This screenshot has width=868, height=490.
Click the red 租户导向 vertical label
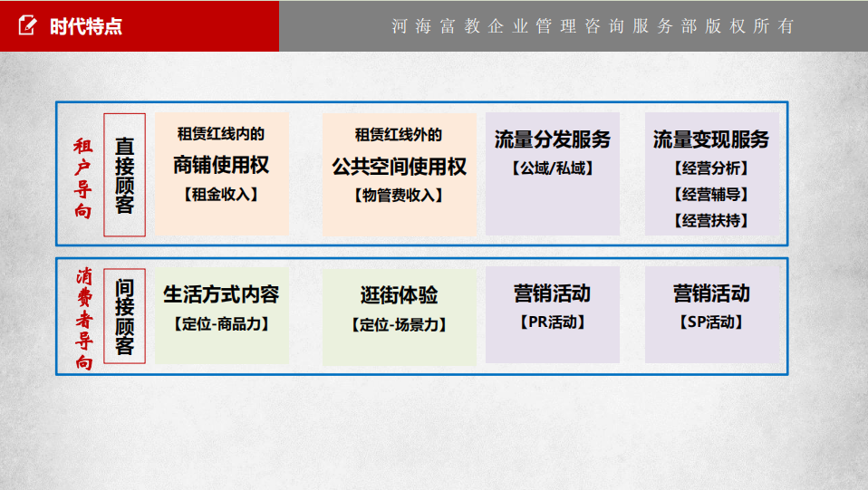[x=83, y=178]
